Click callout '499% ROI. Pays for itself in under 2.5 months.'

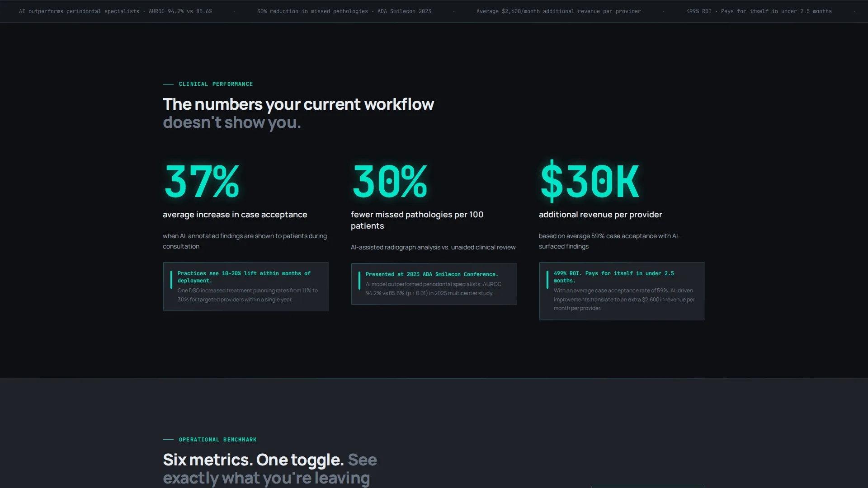(x=614, y=277)
